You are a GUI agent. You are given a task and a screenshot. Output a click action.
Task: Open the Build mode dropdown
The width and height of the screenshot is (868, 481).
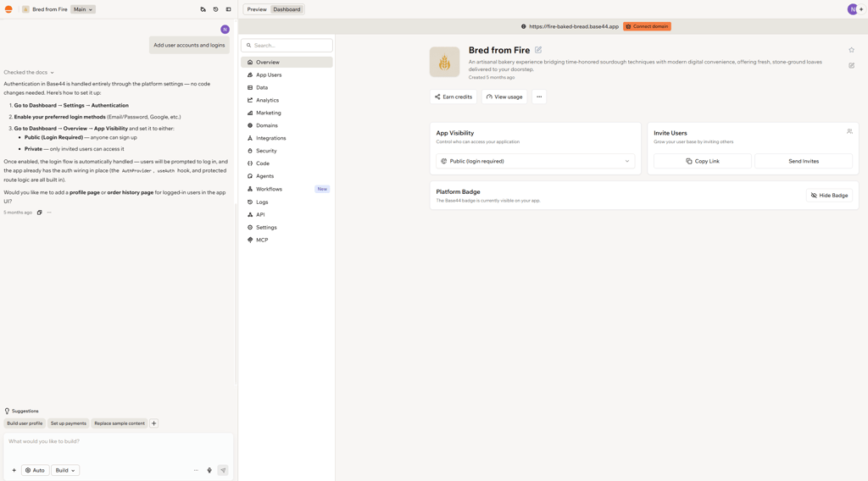click(x=65, y=471)
